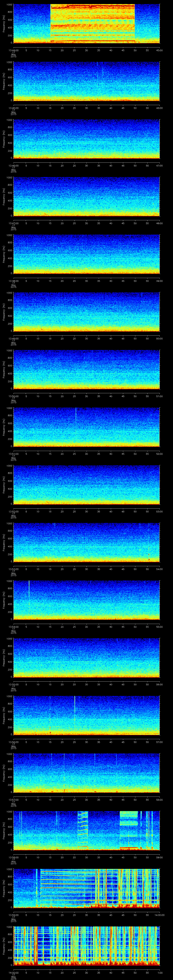Click the 13:59:00 start time label
Viewport: 173px width, 980px height.
pyautogui.click(x=13, y=915)
